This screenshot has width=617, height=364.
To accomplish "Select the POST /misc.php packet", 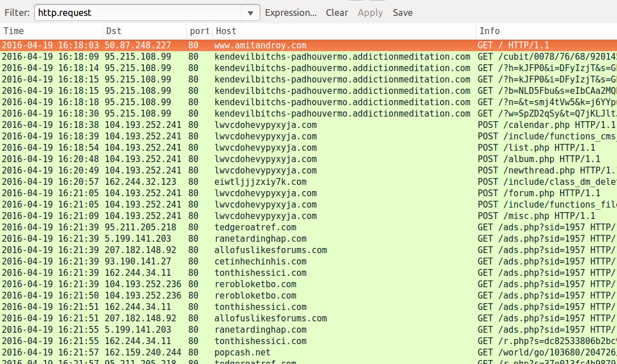I will click(x=536, y=216).
